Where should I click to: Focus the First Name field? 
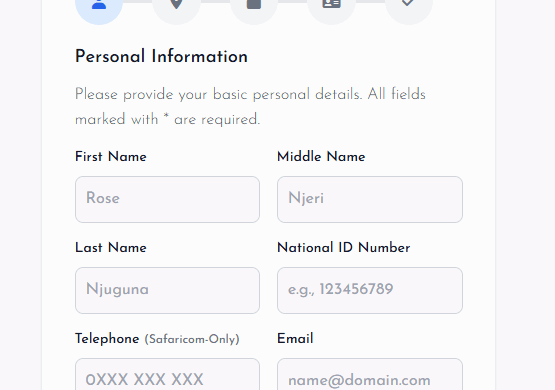click(x=167, y=200)
